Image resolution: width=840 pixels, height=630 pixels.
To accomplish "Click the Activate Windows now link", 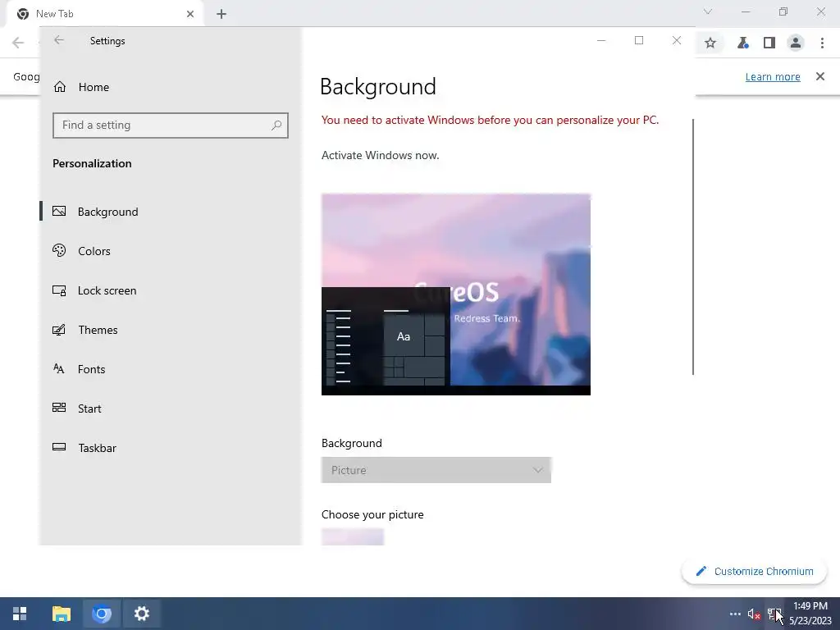I will 380,155.
